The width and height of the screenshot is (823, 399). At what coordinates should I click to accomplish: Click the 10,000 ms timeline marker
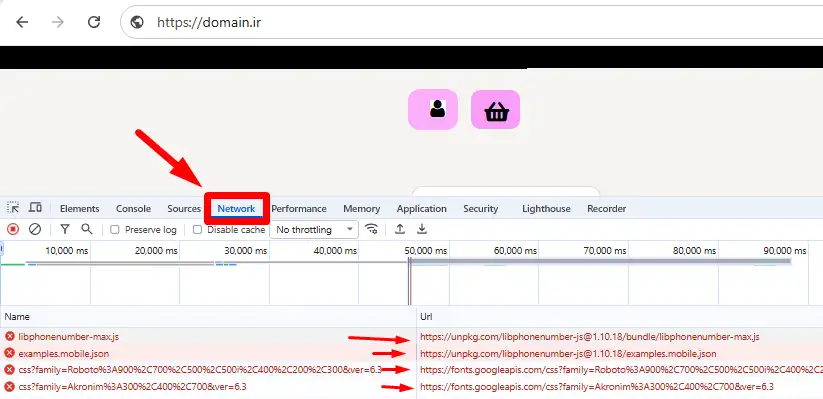[x=67, y=250]
